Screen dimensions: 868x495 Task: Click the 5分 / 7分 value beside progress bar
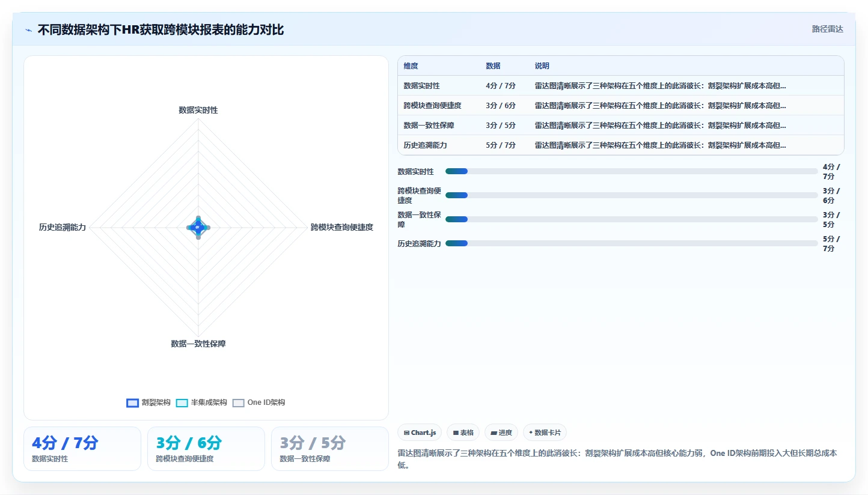click(x=831, y=243)
